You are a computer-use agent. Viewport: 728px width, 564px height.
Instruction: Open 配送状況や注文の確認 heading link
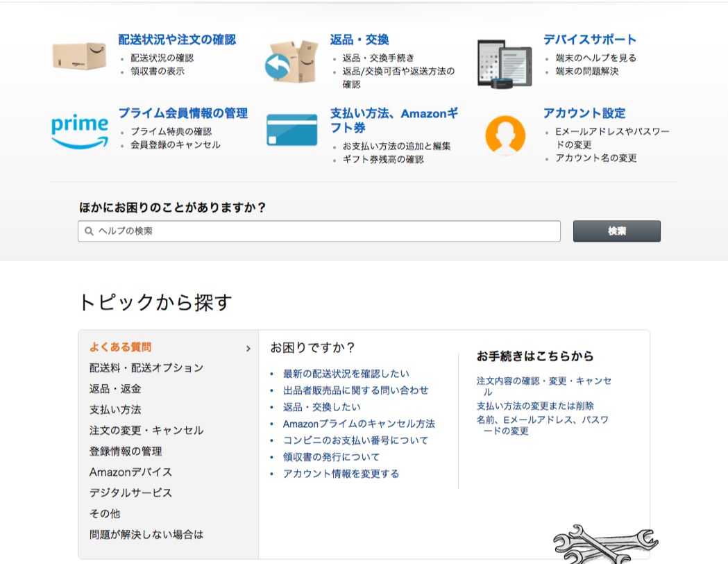[177, 40]
